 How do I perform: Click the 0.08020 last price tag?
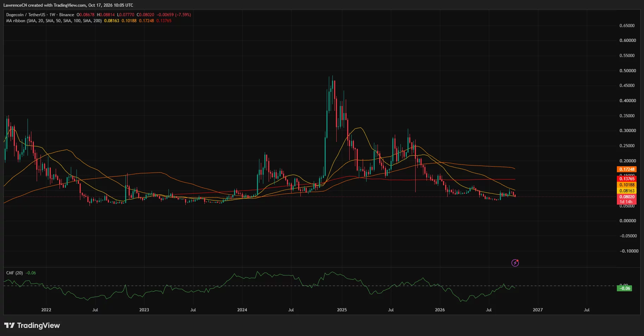coord(627,197)
